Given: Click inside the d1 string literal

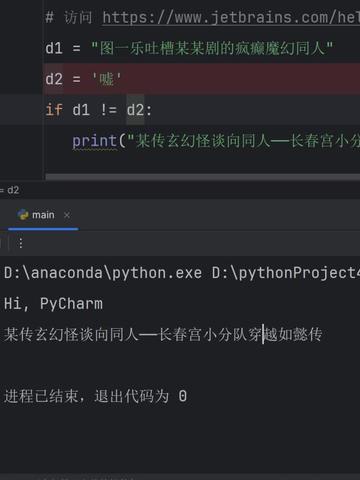Looking at the screenshot, I should click(x=212, y=48).
